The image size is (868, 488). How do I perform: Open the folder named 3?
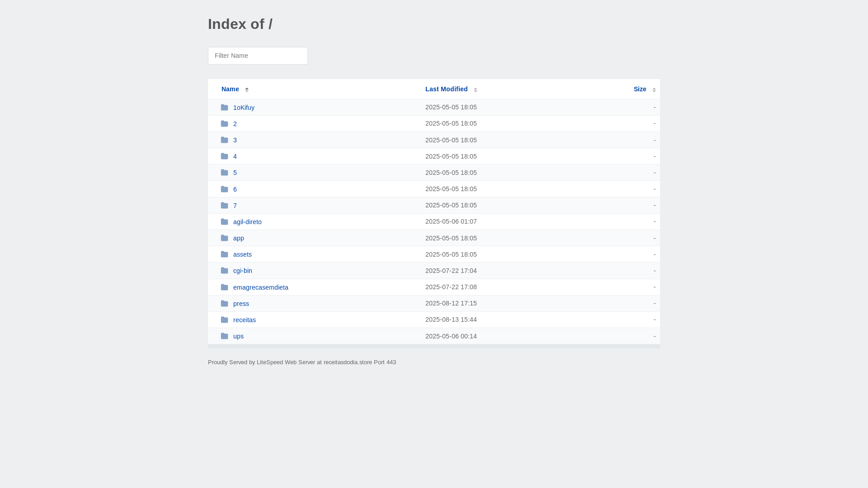tap(235, 140)
